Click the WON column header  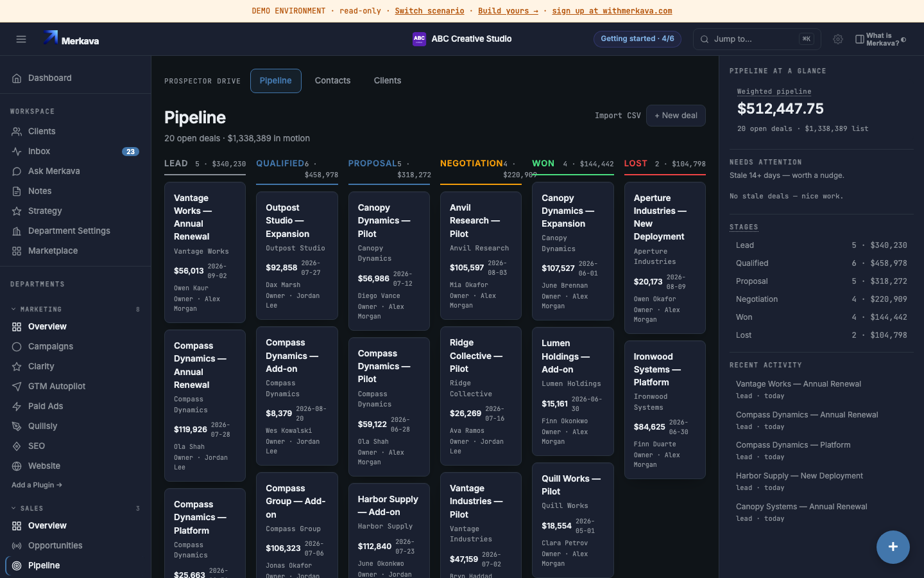tap(543, 164)
